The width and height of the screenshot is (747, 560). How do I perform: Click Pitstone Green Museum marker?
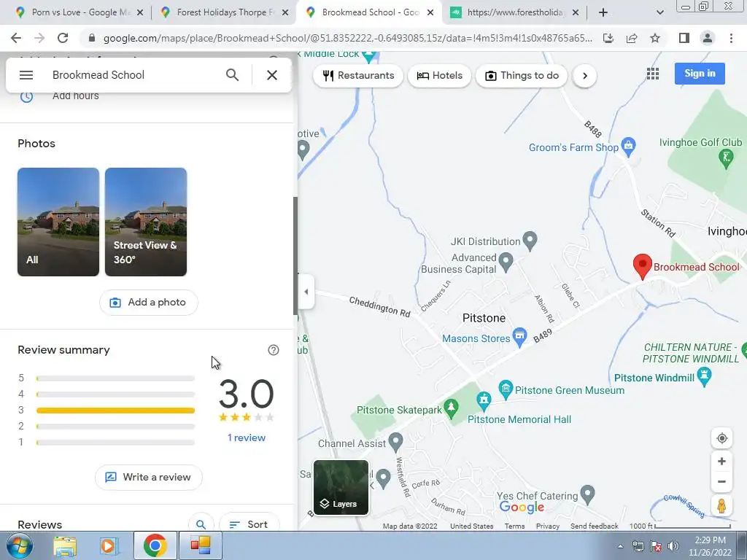click(506, 389)
